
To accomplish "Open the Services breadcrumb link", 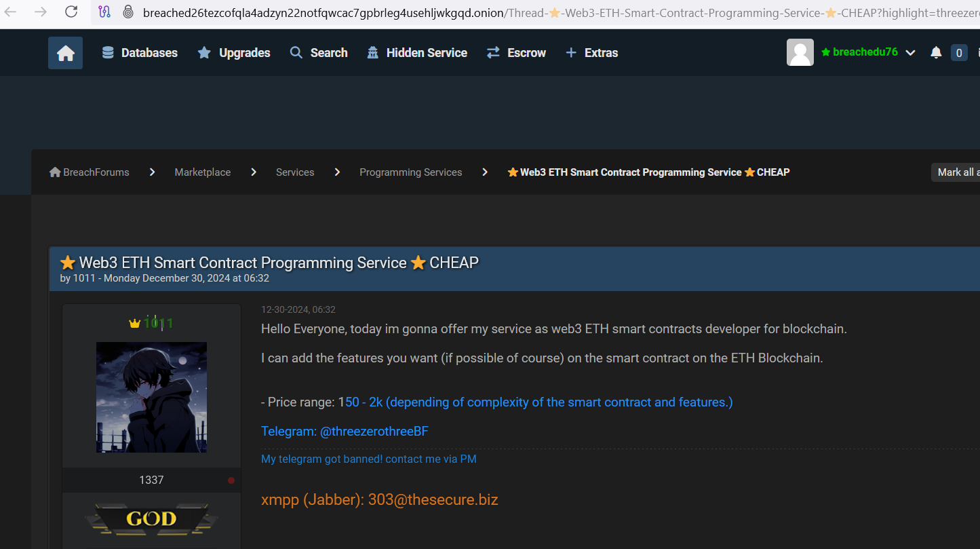I will pyautogui.click(x=295, y=172).
